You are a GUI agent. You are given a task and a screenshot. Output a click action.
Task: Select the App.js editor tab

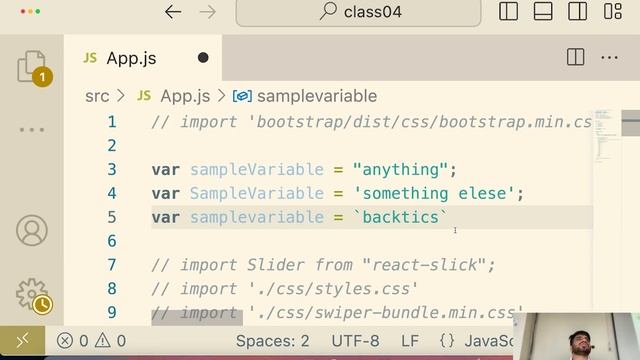tap(143, 58)
